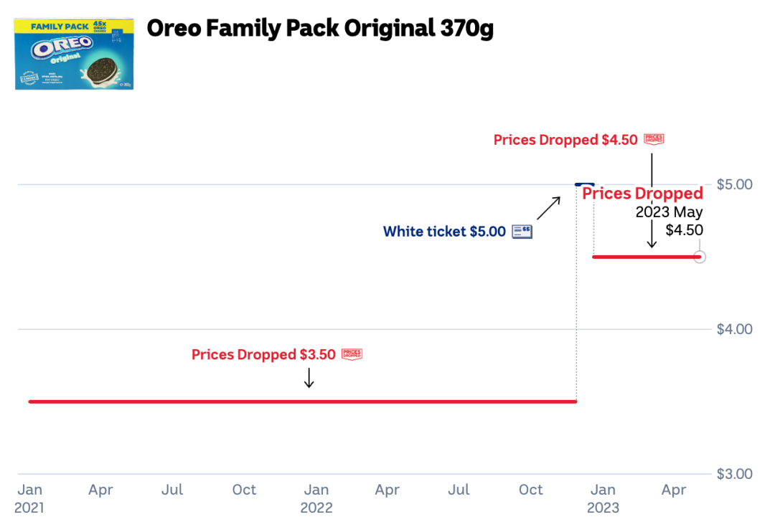Screen dimensions: 775x532
Task: Click the short blue $5.00 price line
Action: coord(585,184)
